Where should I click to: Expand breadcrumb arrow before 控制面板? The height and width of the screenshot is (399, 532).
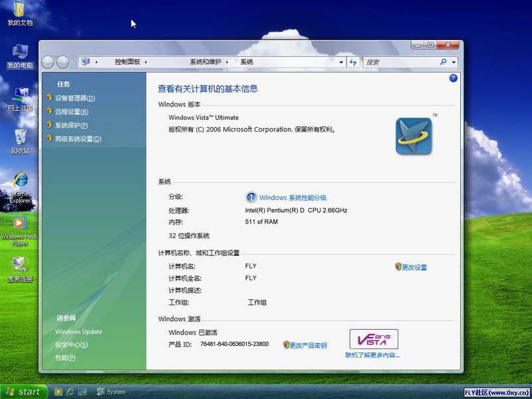pyautogui.click(x=96, y=62)
